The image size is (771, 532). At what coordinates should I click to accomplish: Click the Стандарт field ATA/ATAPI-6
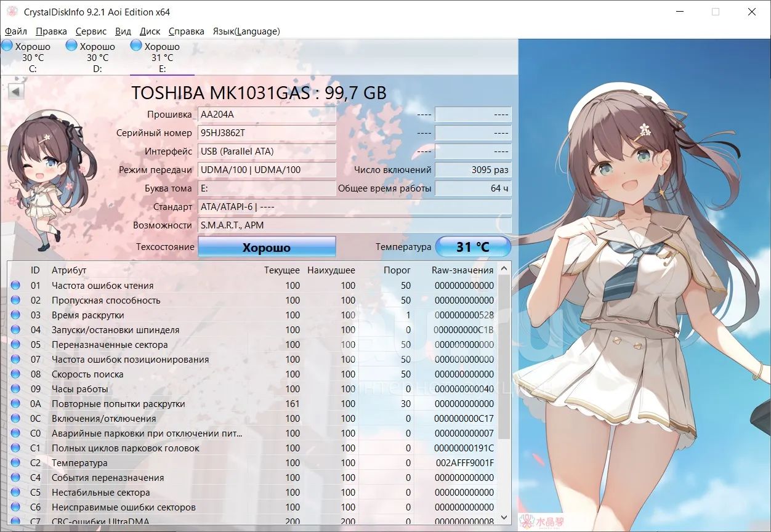point(355,206)
